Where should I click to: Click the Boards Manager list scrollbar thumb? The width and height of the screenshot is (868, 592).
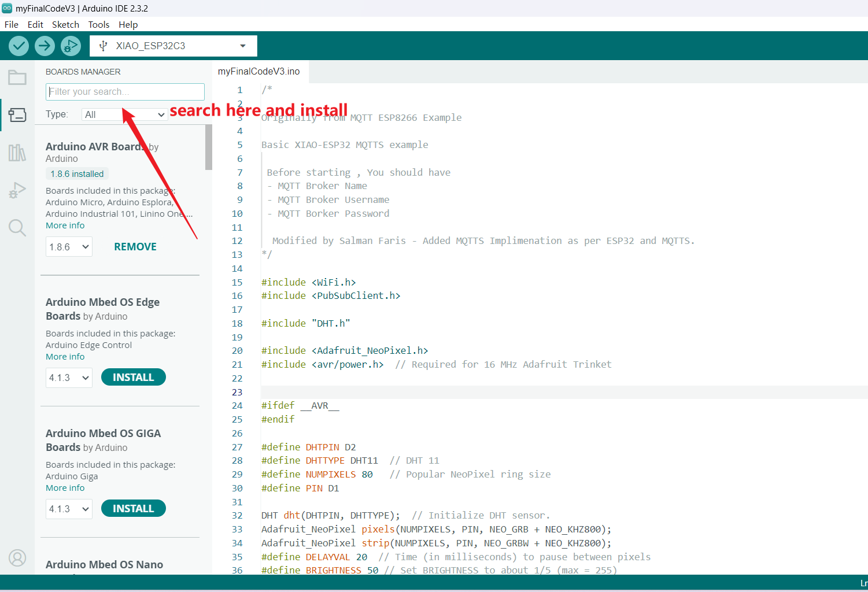coord(209,147)
